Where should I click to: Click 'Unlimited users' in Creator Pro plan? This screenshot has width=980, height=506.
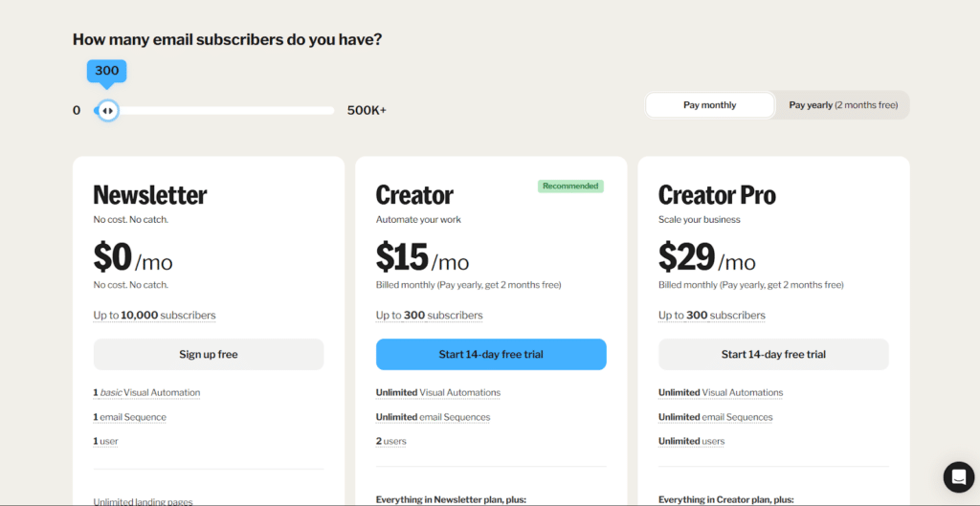[x=692, y=441]
